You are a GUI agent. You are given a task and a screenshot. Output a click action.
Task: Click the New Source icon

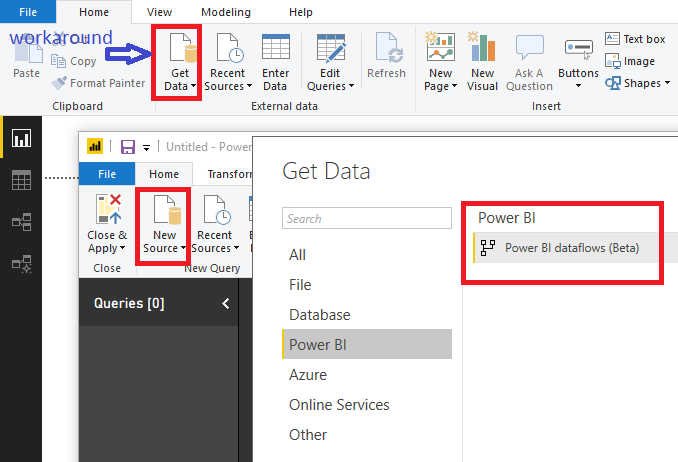click(x=167, y=209)
